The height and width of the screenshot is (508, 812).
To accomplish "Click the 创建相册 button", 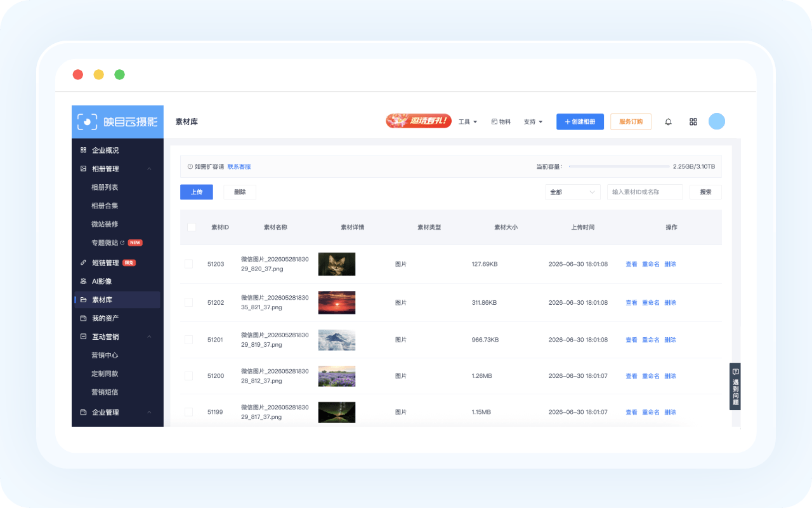I will tap(580, 122).
